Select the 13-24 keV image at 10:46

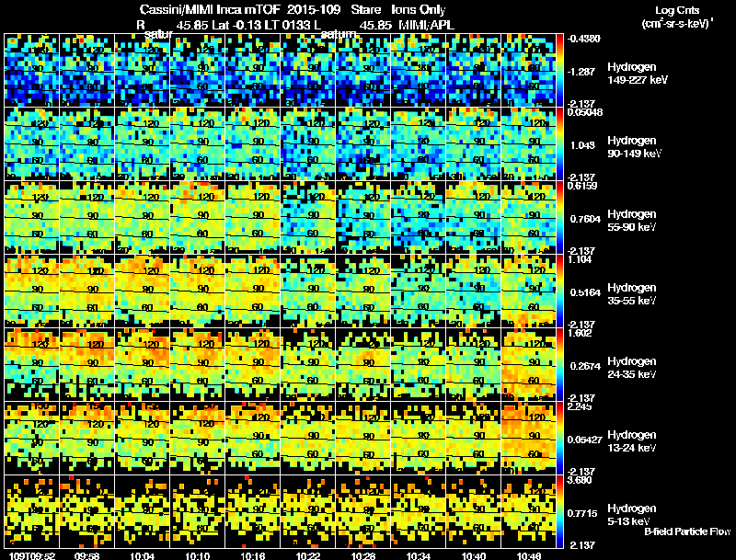529,438
